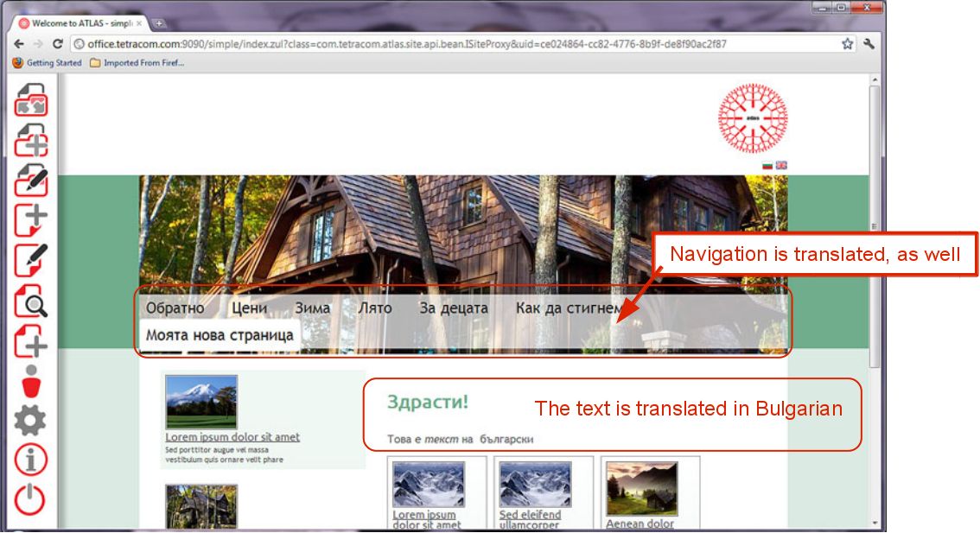Click the page magnifier preview icon in sidebar

click(x=31, y=301)
